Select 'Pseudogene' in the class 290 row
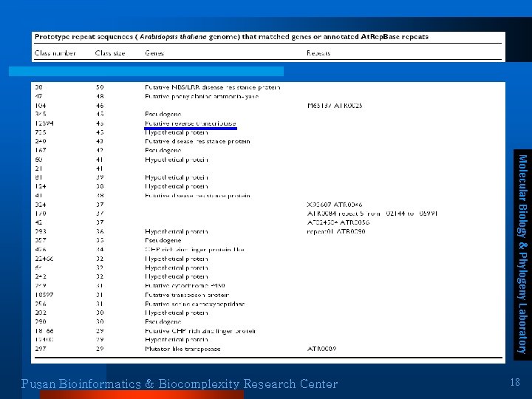Image resolution: width=532 pixels, height=399 pixels. [x=163, y=321]
